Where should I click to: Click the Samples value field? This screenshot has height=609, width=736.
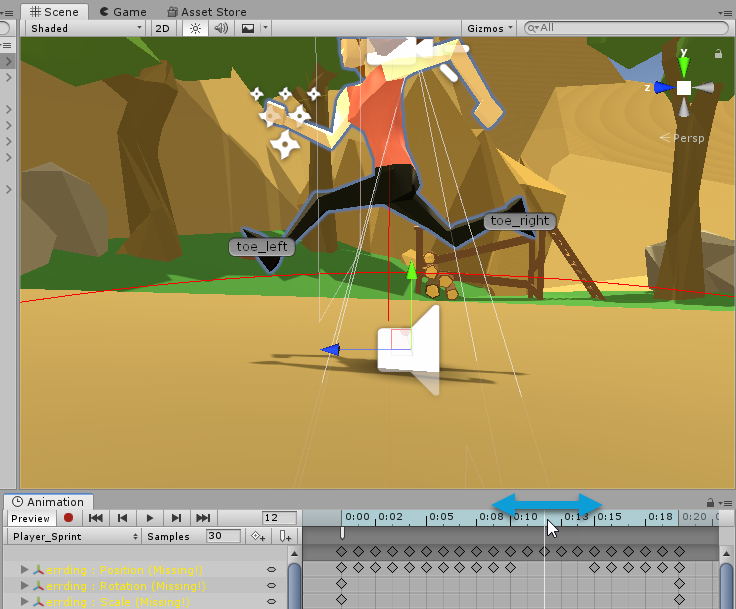(222, 536)
